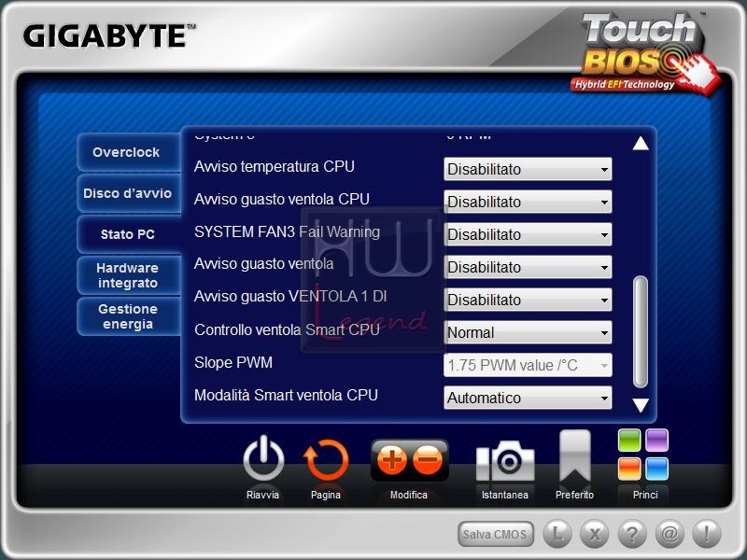747x560 pixels.
Task: Click the round @ button
Action: (669, 534)
